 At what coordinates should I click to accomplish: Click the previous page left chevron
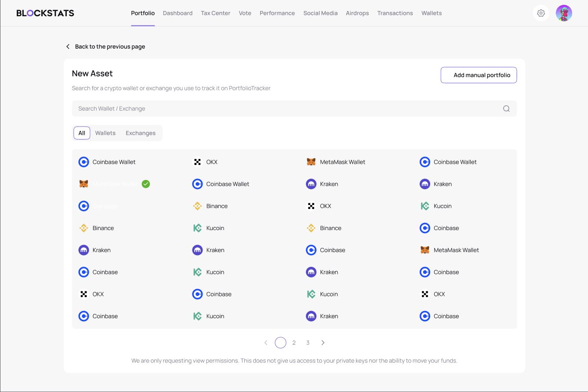(266, 343)
